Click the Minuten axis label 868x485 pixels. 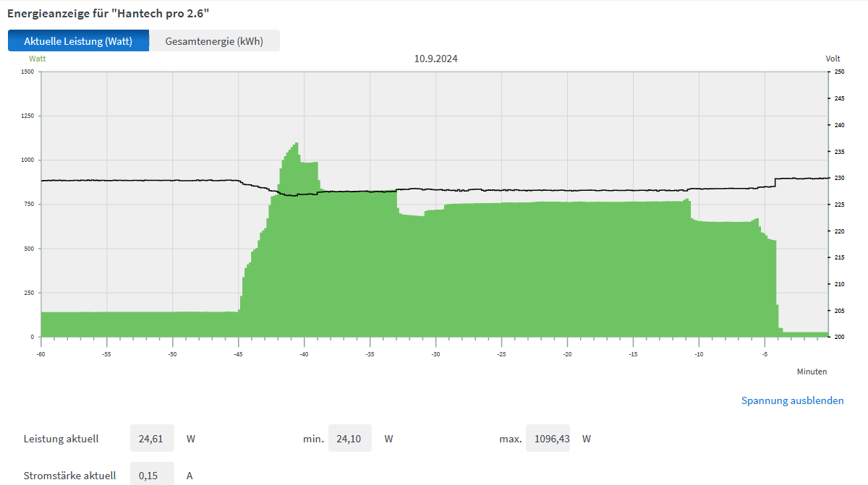coord(812,372)
